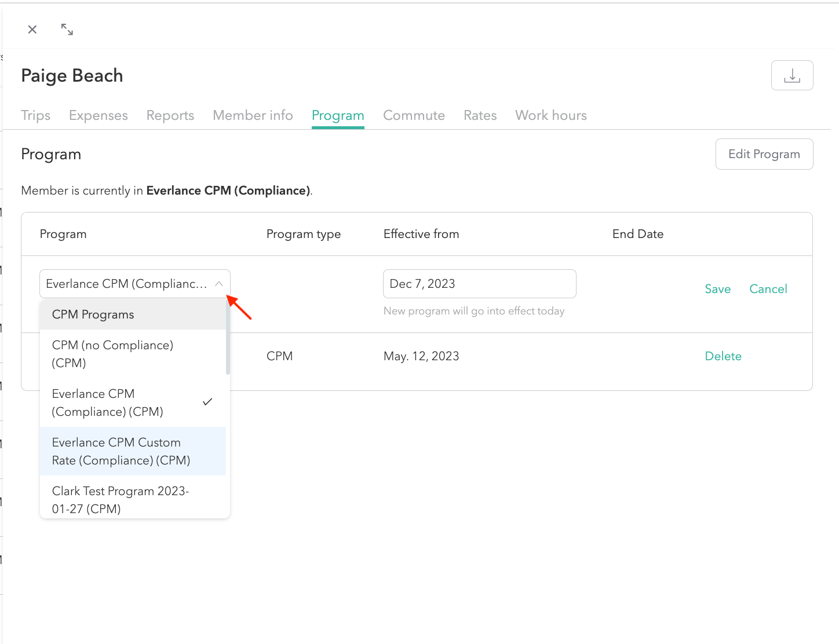The image size is (839, 644).
Task: Click the download icon button
Action: coord(791,75)
